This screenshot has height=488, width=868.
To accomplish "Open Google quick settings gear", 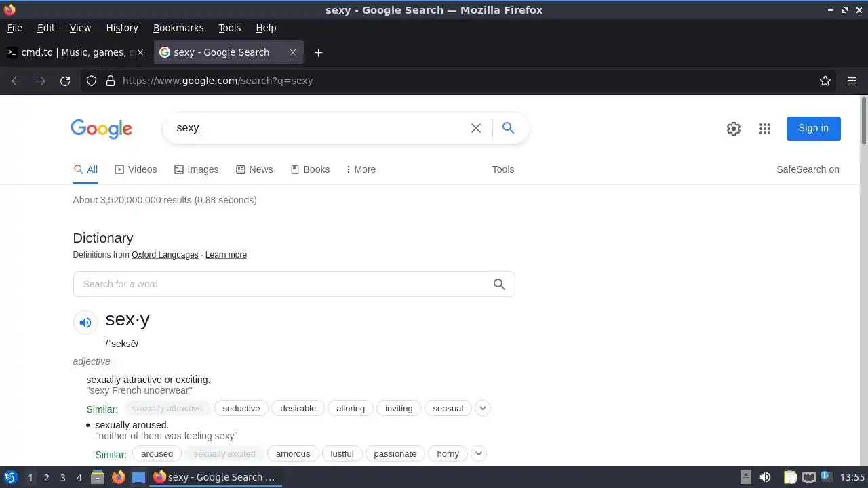I will (734, 129).
